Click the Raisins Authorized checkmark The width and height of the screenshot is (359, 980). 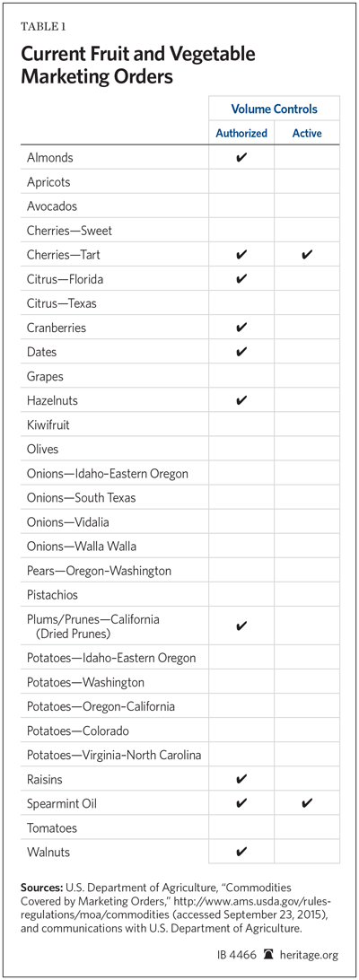241,779
